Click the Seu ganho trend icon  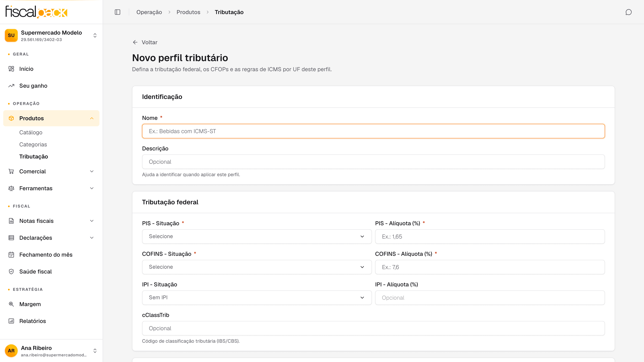click(x=11, y=86)
